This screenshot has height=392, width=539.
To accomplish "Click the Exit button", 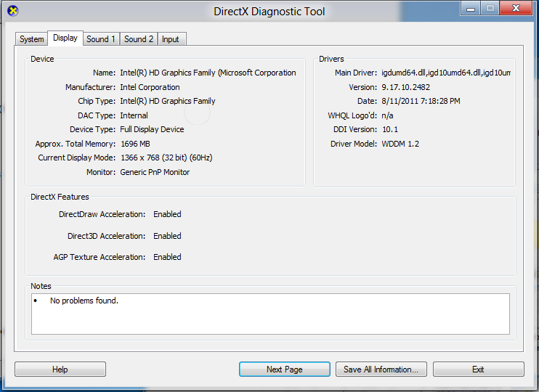I will pos(479,369).
